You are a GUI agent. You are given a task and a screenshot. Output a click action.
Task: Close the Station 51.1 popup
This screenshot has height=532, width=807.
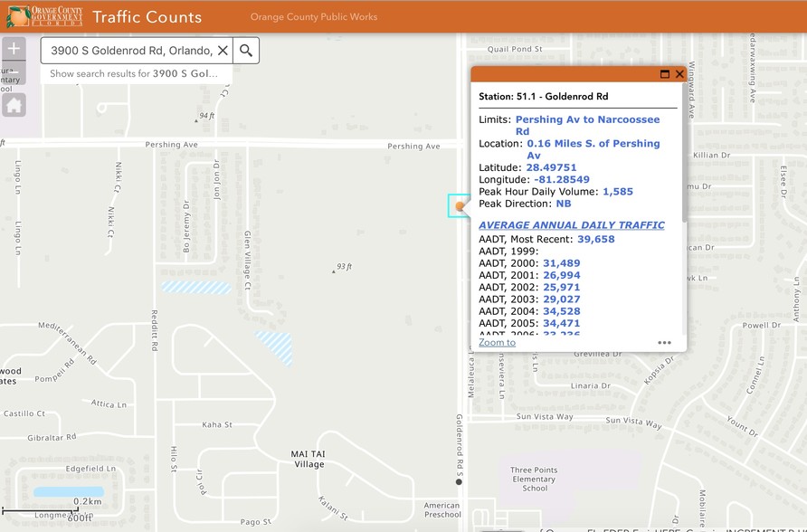click(x=679, y=74)
